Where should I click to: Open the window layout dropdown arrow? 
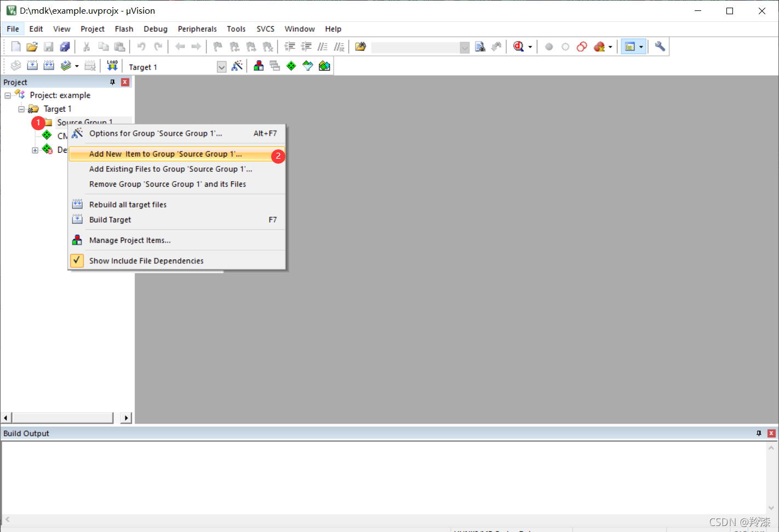pyautogui.click(x=641, y=47)
